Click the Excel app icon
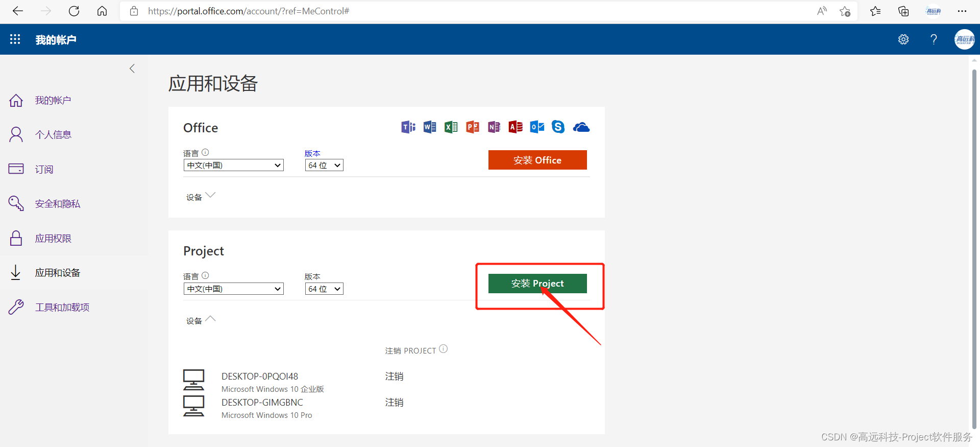Viewport: 980px width, 447px height. click(x=451, y=127)
